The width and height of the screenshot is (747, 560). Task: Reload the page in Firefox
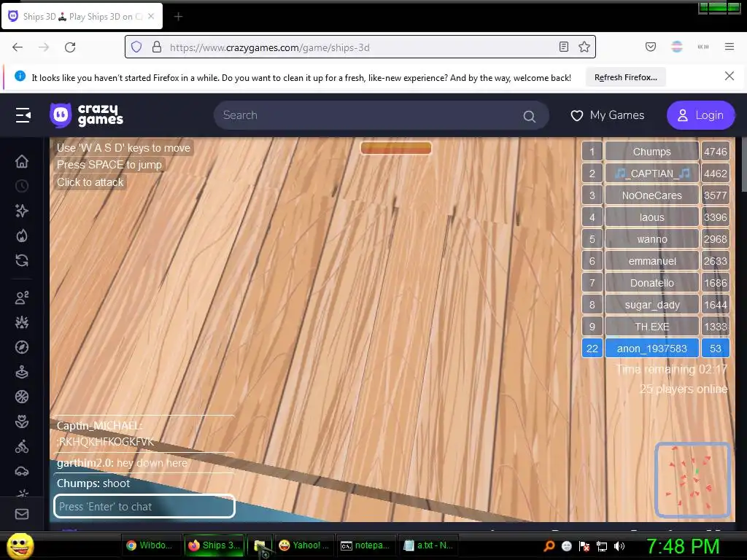(70, 47)
